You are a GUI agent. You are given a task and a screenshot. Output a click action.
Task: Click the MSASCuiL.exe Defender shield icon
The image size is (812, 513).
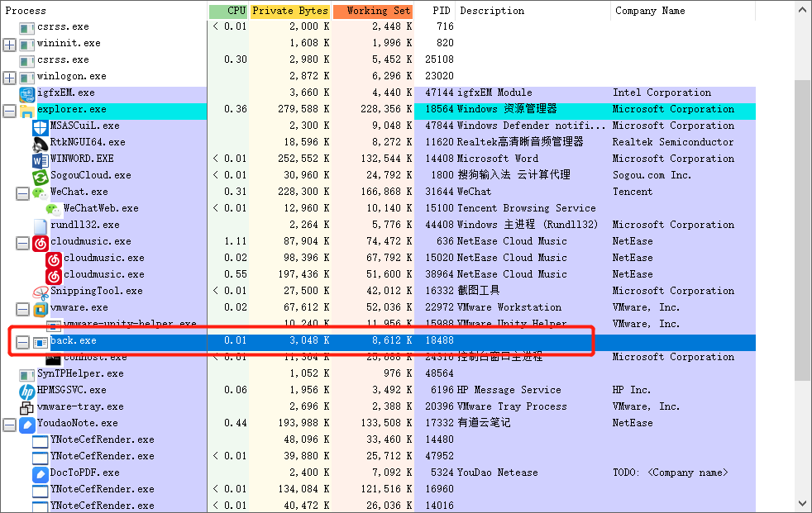point(41,126)
